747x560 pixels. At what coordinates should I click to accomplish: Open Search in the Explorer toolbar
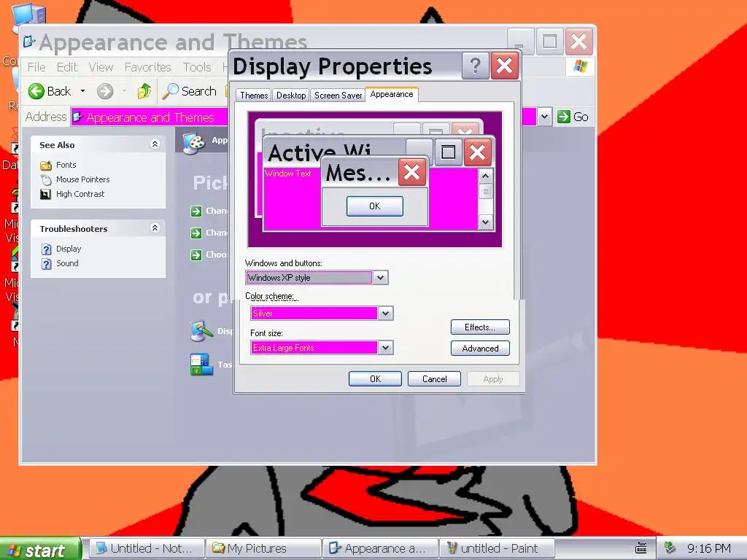[190, 91]
